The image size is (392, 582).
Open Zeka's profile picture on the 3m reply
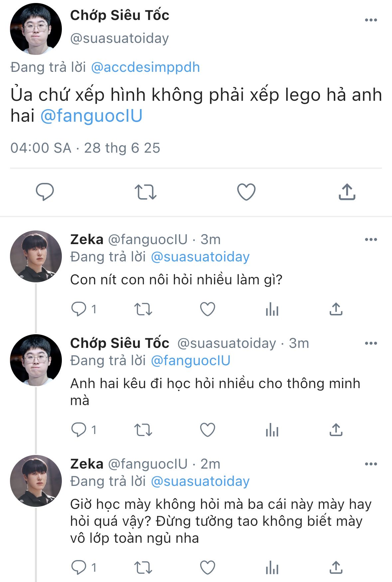(36, 256)
